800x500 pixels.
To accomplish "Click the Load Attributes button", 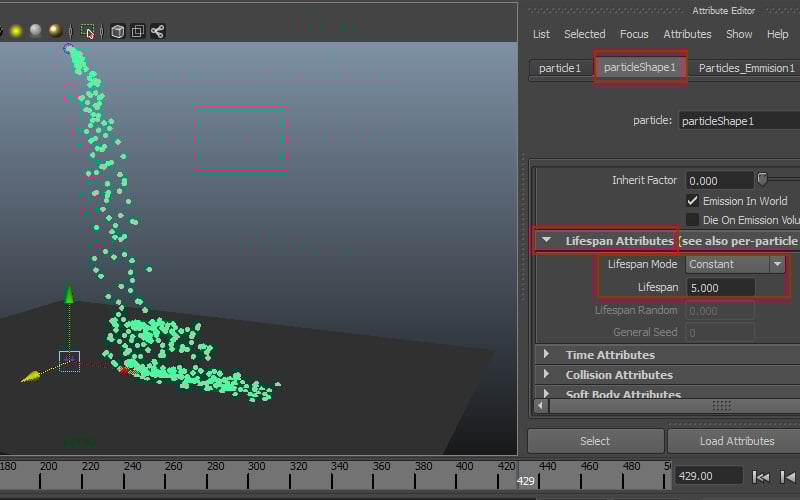I will coord(735,441).
